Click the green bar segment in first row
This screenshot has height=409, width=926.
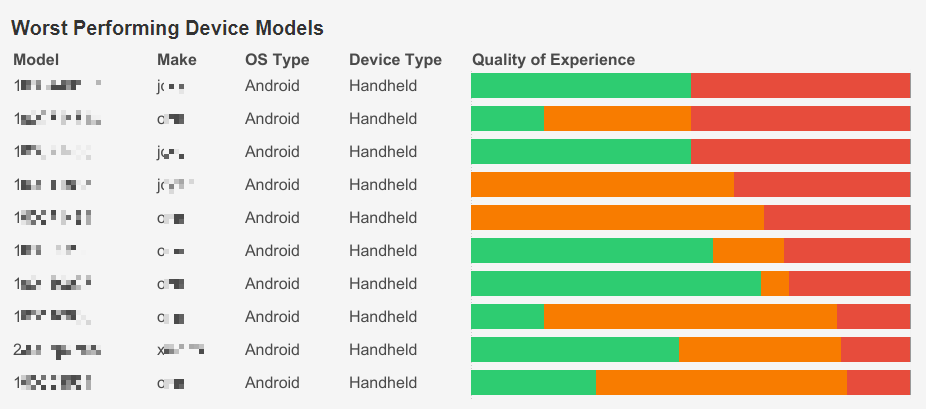(x=580, y=86)
